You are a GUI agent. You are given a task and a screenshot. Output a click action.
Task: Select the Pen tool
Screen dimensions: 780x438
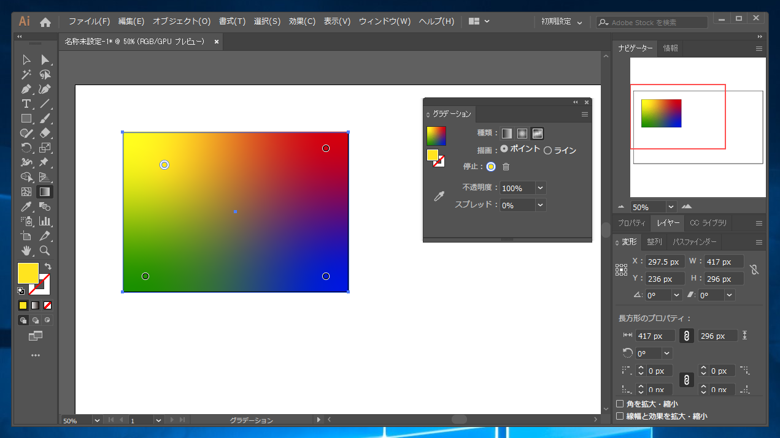[x=26, y=89]
